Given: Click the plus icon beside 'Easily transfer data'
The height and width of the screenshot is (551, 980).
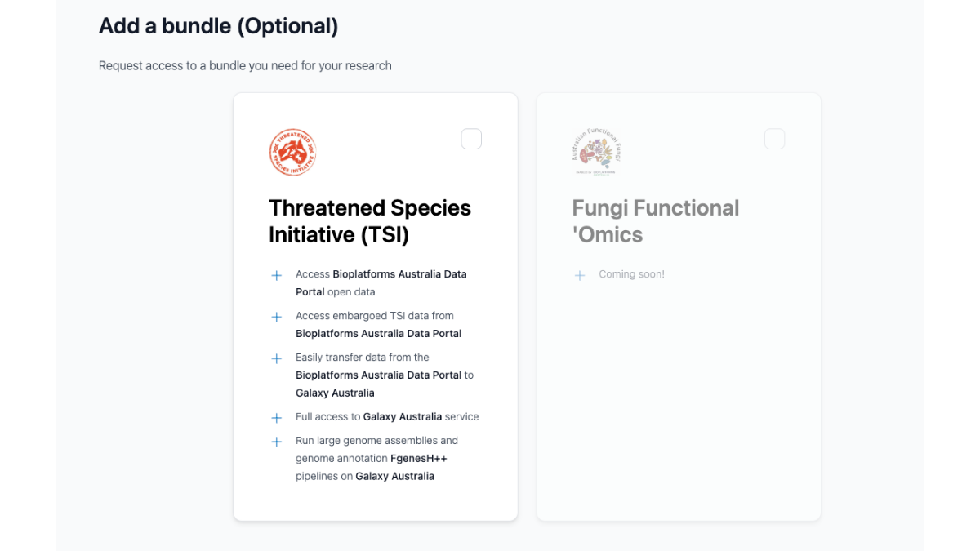Looking at the screenshot, I should [x=277, y=358].
